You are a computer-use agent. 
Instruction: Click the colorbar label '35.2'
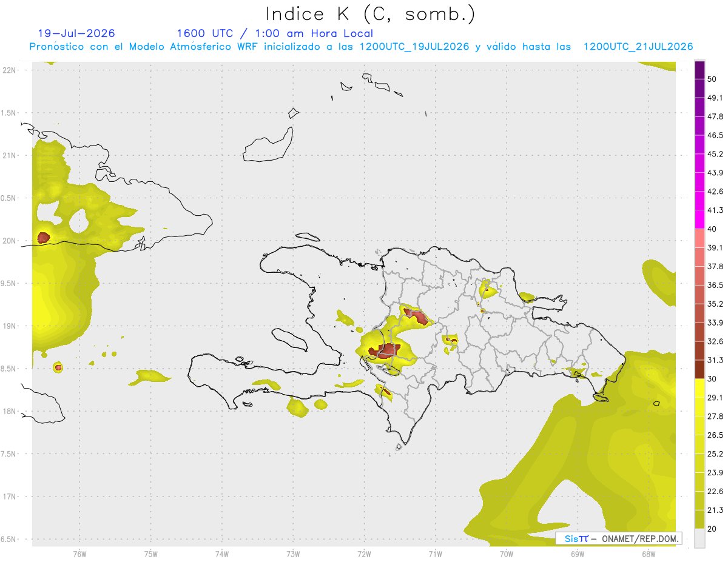[x=715, y=304]
